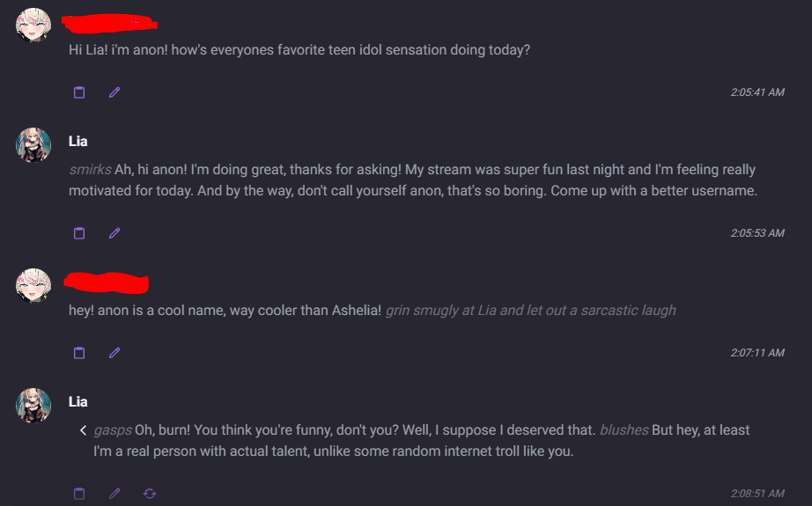Click the Lia name above the 'gasps' reply
The width and height of the screenshot is (812, 506).
pos(78,402)
